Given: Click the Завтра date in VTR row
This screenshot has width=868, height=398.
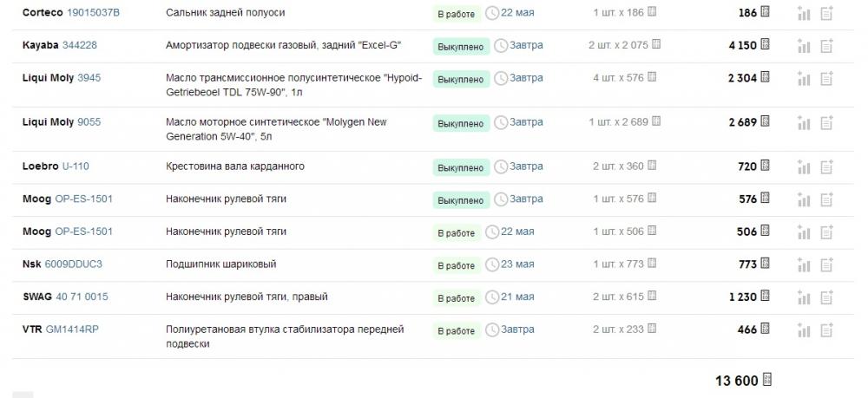Looking at the screenshot, I should click(517, 329).
